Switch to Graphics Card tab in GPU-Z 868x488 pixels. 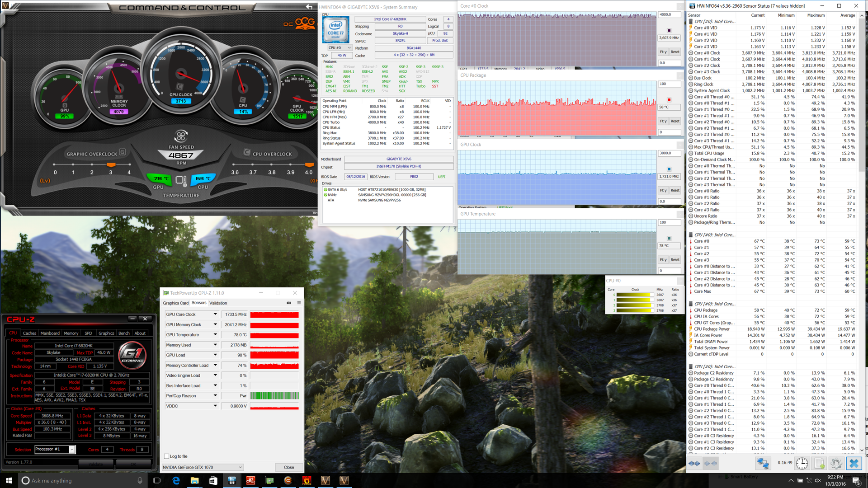[x=176, y=303]
